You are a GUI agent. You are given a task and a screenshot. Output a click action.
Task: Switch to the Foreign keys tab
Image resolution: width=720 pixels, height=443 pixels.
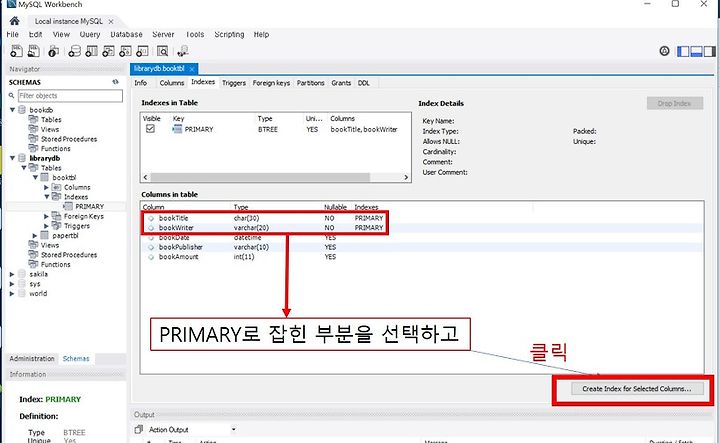(271, 83)
